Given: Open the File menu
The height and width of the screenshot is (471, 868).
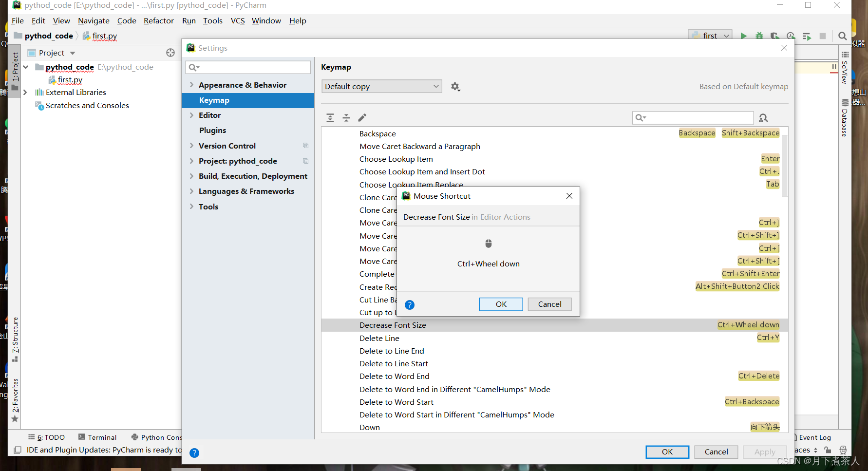Looking at the screenshot, I should (18, 20).
